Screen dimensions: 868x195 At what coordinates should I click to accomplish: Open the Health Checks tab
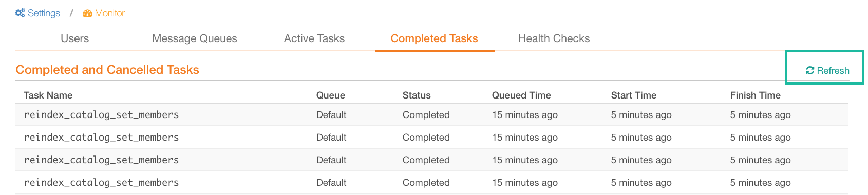(x=554, y=38)
